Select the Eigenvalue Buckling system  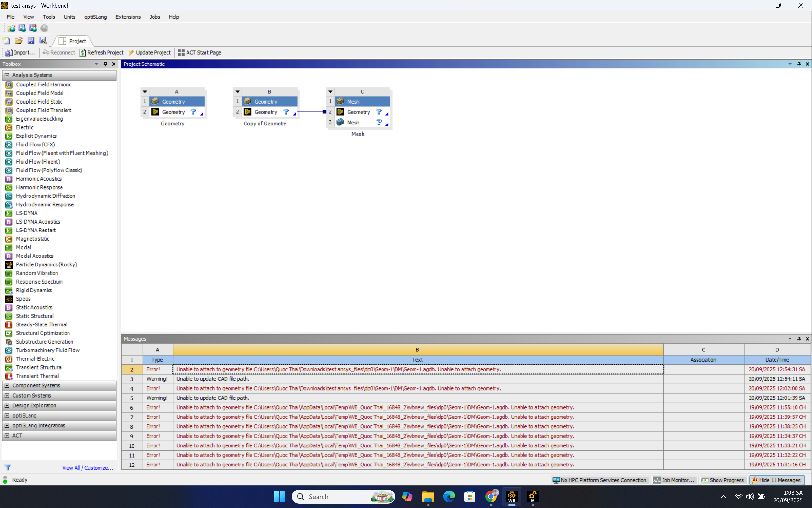[x=39, y=119]
